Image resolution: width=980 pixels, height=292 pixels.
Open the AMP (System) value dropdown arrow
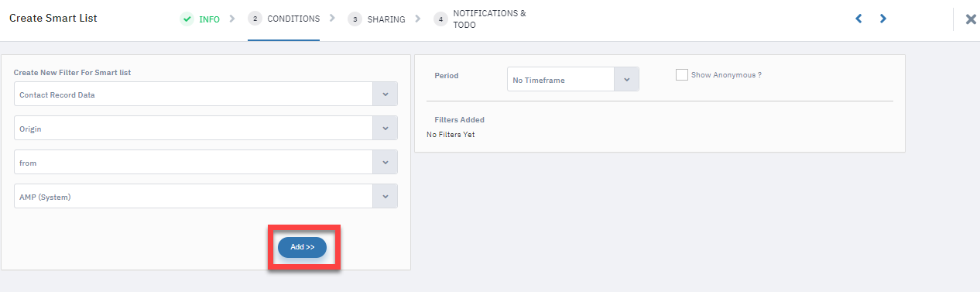(x=385, y=197)
